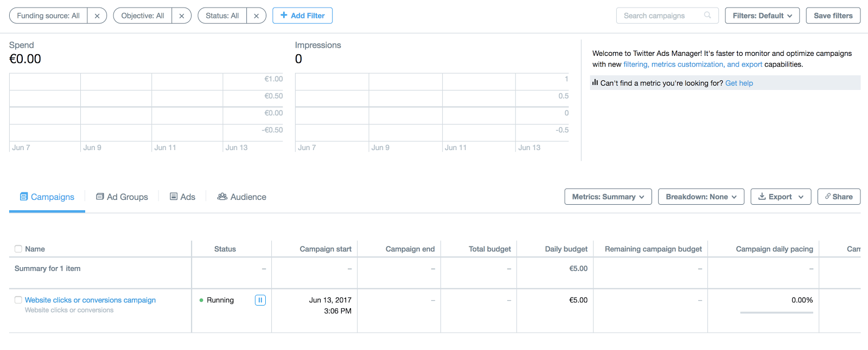Viewport: 868px width, 350px height.
Task: Switch to the Ad Groups tab
Action: click(122, 197)
